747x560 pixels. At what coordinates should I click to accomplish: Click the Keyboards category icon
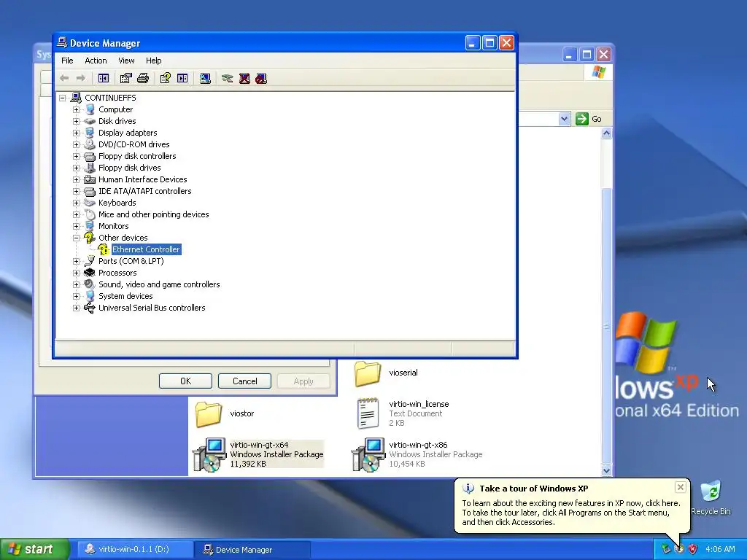point(90,203)
